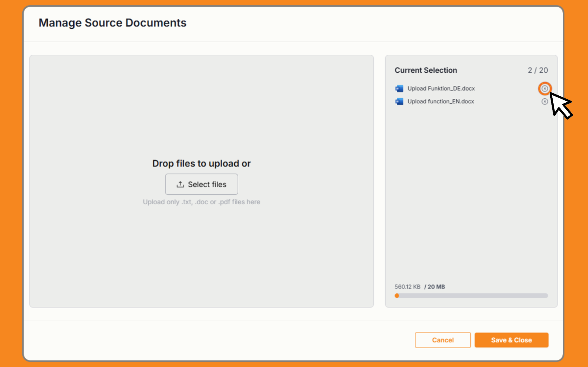Cancel the Manage Source Documents dialog
The image size is (588, 367).
click(443, 340)
